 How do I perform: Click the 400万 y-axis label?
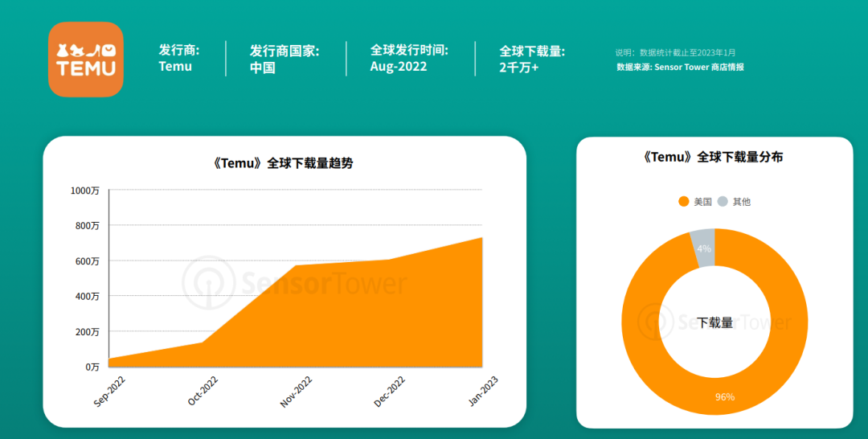(x=87, y=297)
